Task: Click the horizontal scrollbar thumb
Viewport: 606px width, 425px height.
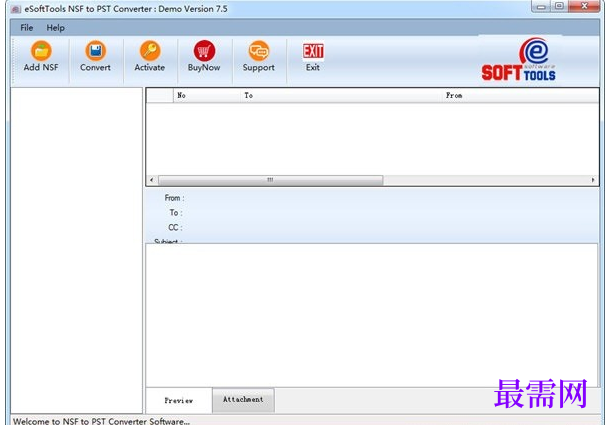Action: 271,180
